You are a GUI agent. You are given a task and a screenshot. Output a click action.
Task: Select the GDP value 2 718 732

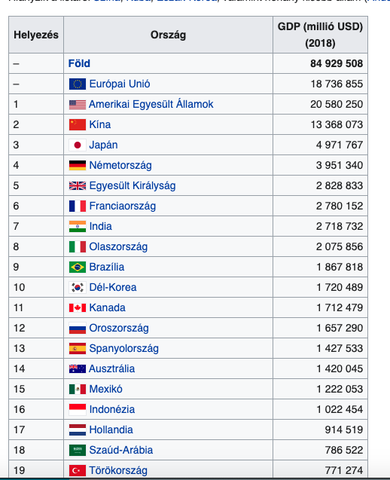pos(339,226)
